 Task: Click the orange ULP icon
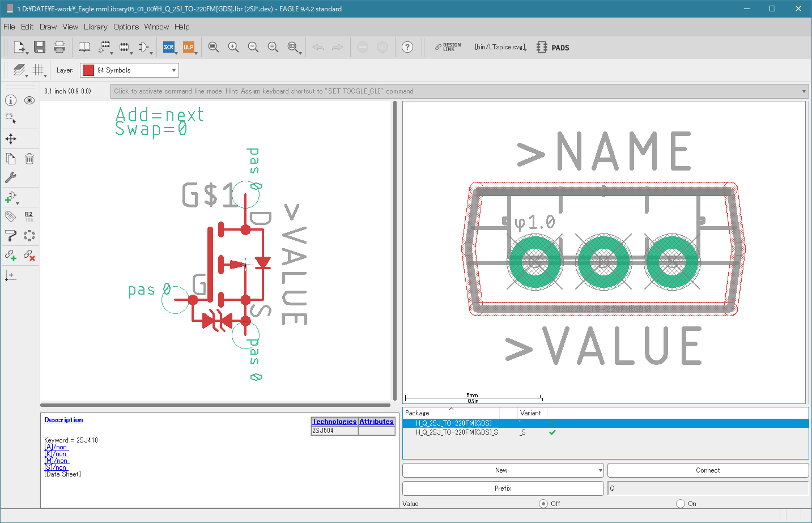188,47
